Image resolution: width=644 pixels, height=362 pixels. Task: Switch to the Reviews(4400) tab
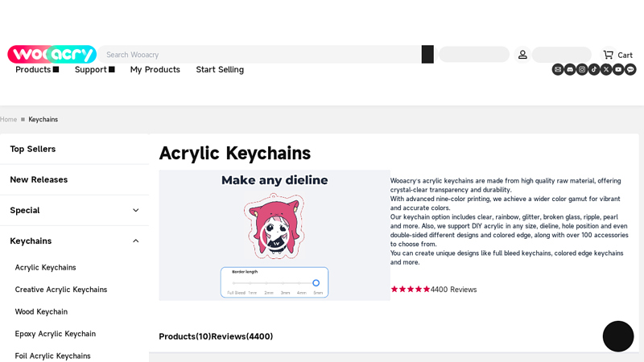coord(242,336)
